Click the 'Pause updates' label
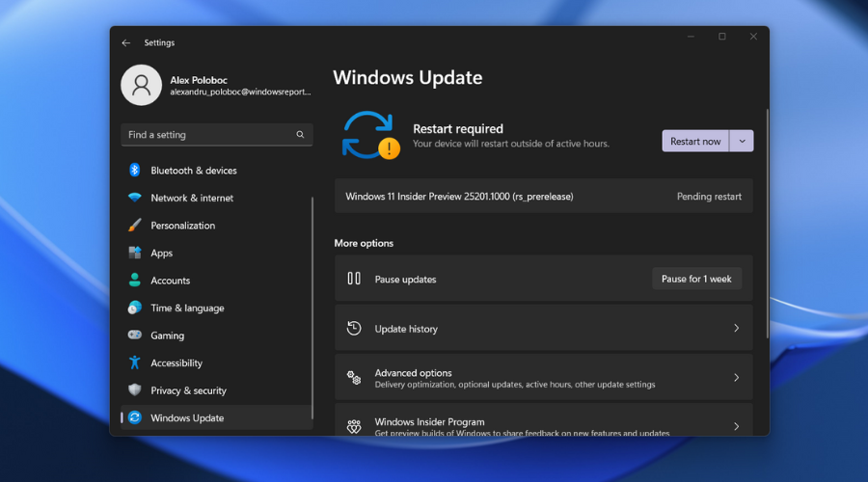Screen dimensions: 868x482 coord(405,280)
